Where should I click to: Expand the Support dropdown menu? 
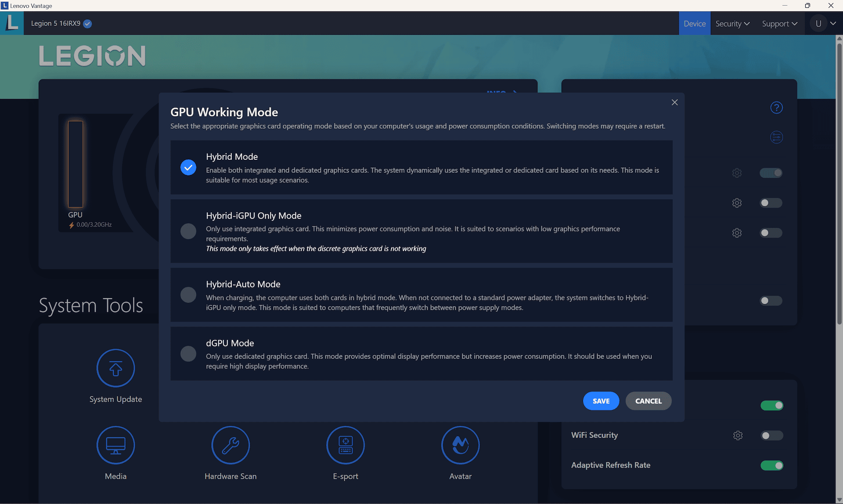tap(779, 23)
